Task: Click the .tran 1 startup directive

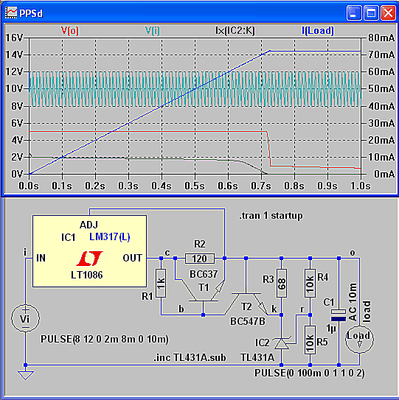Action: (271, 216)
